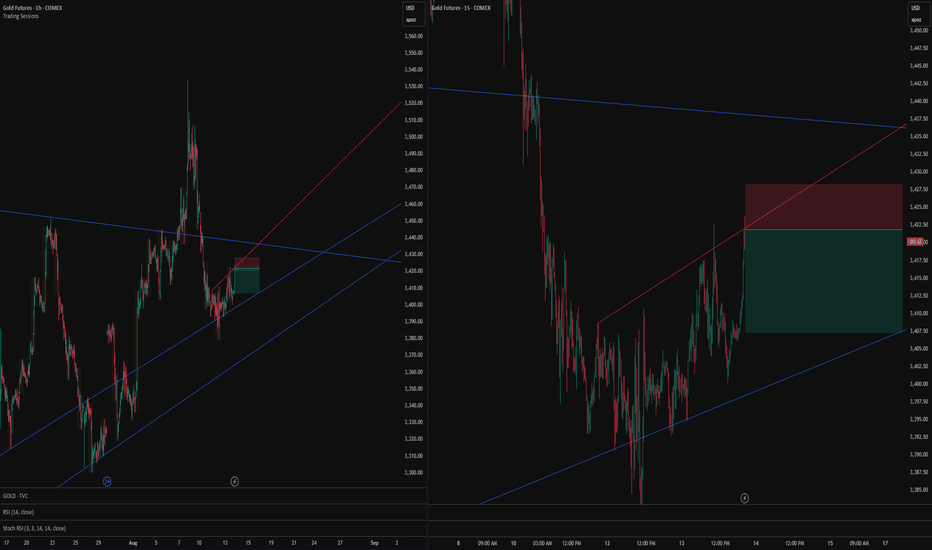Click the 3,450.00 price on the right chart axis
Image resolution: width=932 pixels, height=550 pixels.
919,30
